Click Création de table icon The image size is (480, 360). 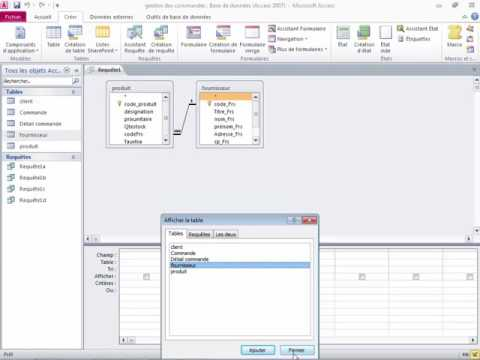pos(75,39)
